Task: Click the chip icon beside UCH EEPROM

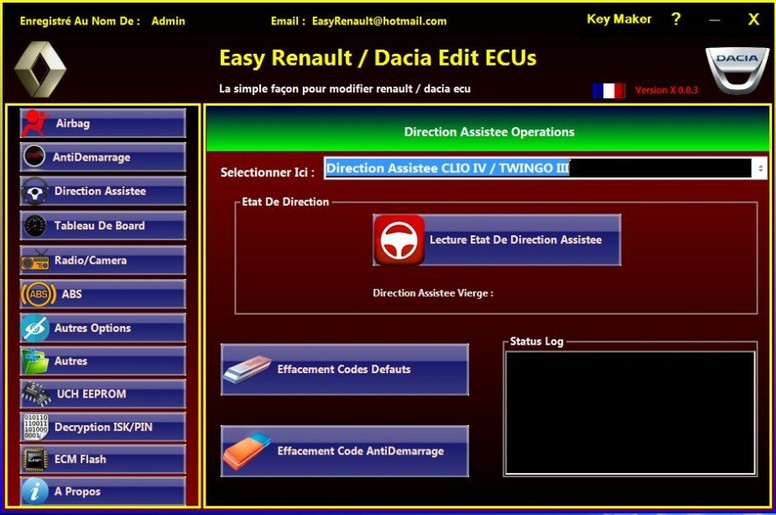Action: pyautogui.click(x=36, y=394)
